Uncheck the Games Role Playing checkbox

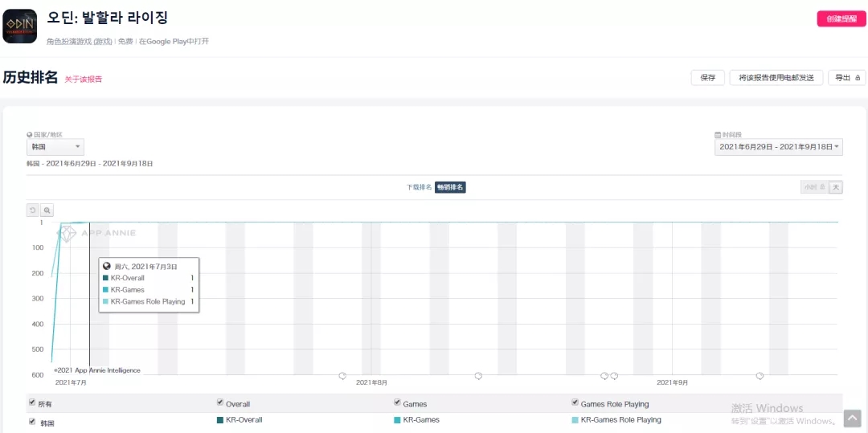point(575,402)
